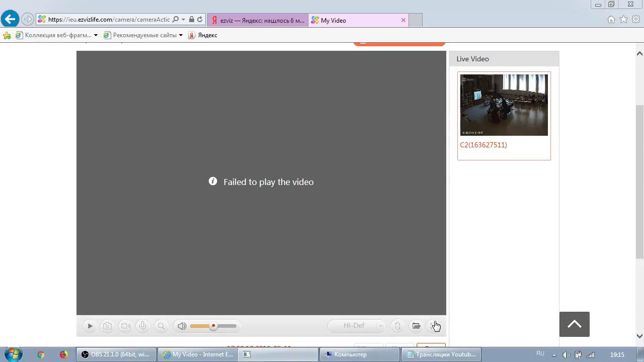Go back with the browser back arrow
Screen dimensions: 644x362
[10, 20]
